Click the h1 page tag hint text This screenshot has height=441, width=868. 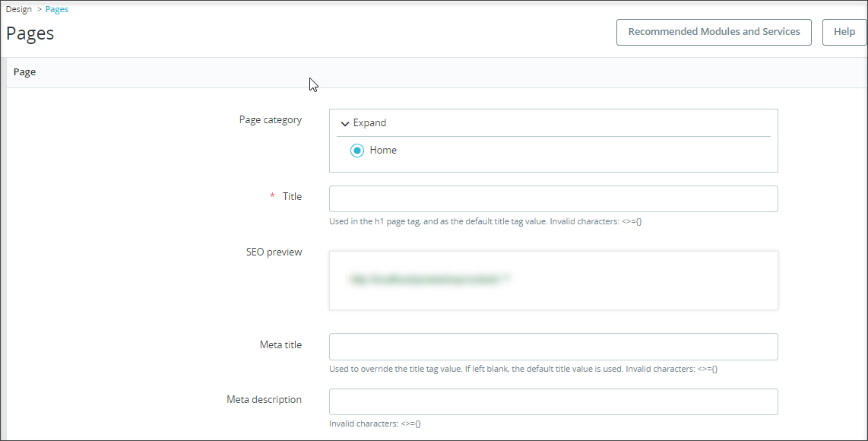click(x=486, y=221)
